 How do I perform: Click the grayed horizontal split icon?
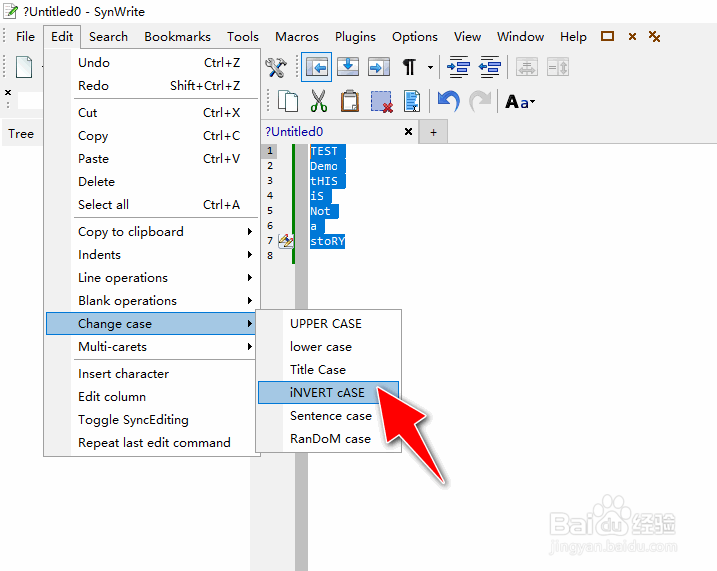click(x=527, y=68)
